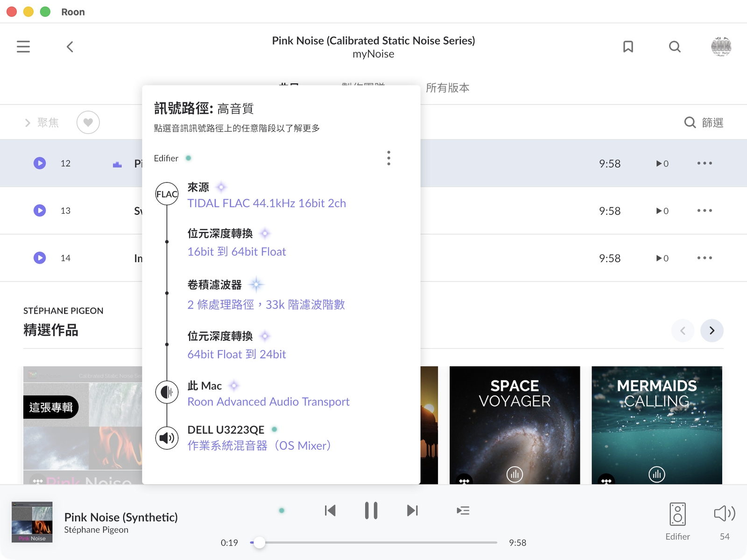The image size is (747, 560).
Task: Select TIDAL FLAC 44.1kHz 16bit 2ch source
Action: click(267, 203)
